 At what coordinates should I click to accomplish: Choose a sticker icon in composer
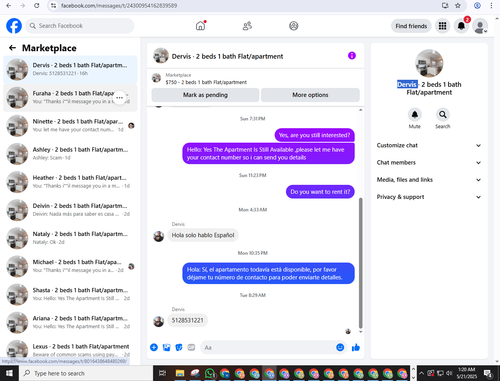click(179, 347)
